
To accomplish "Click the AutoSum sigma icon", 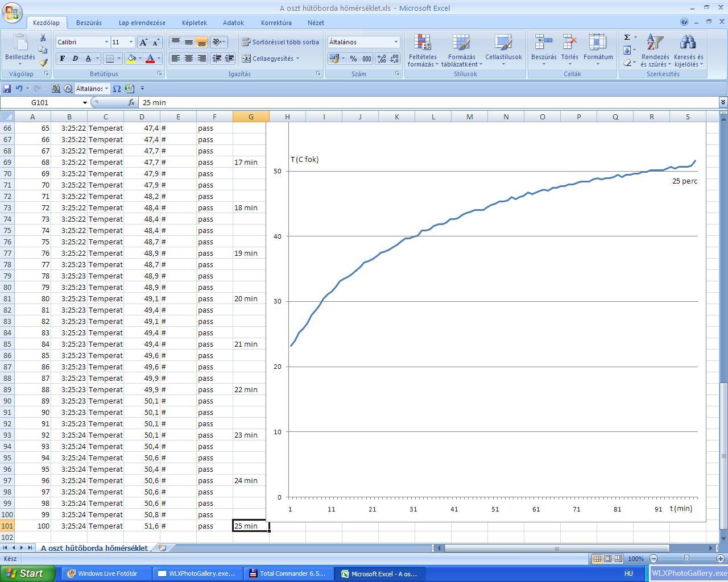I will point(627,38).
